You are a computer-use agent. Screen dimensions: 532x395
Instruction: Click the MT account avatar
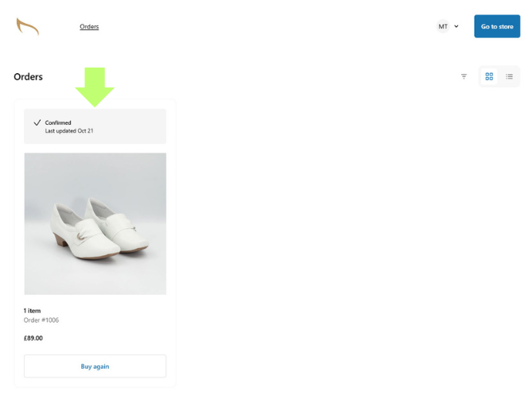pos(443,27)
